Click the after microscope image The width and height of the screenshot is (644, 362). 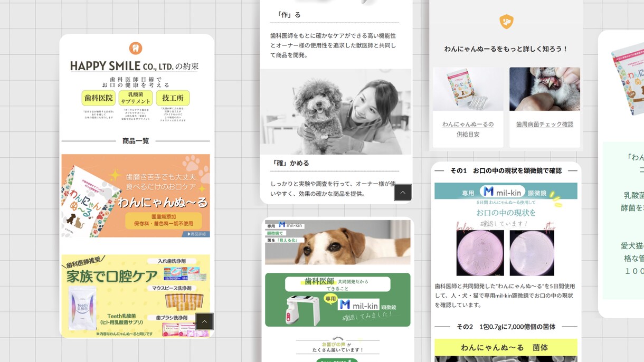click(x=532, y=252)
